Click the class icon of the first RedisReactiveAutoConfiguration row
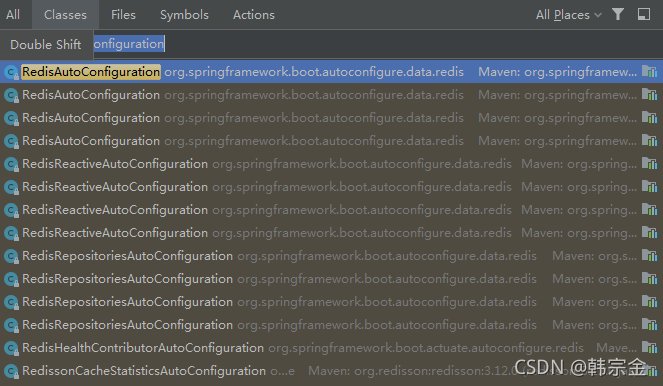Screen dimensions: 663x386 tap(11, 164)
